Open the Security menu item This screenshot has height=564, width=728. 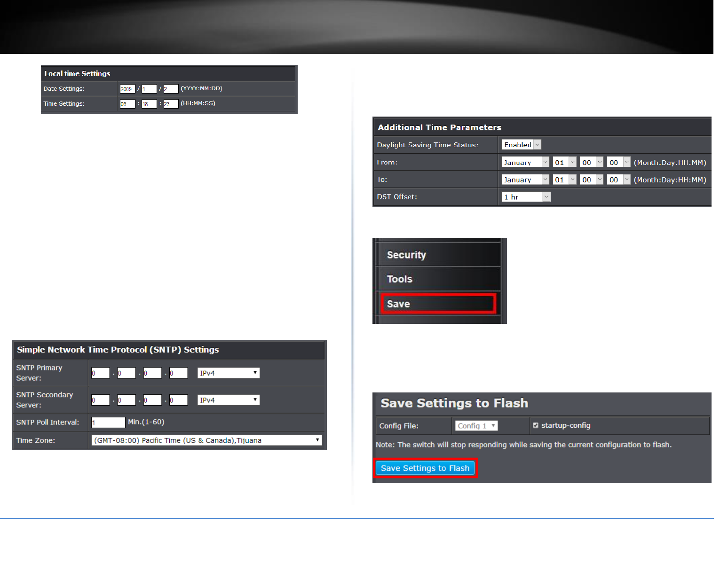439,255
